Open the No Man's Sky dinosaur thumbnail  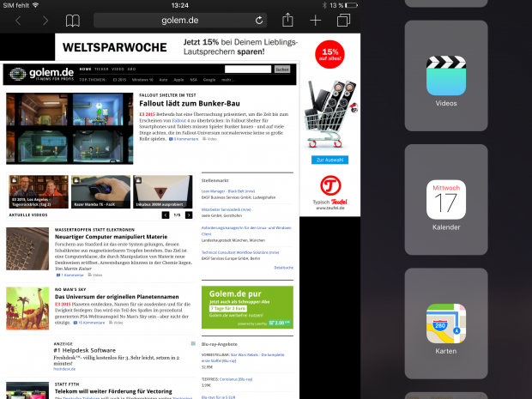pyautogui.click(x=27, y=308)
